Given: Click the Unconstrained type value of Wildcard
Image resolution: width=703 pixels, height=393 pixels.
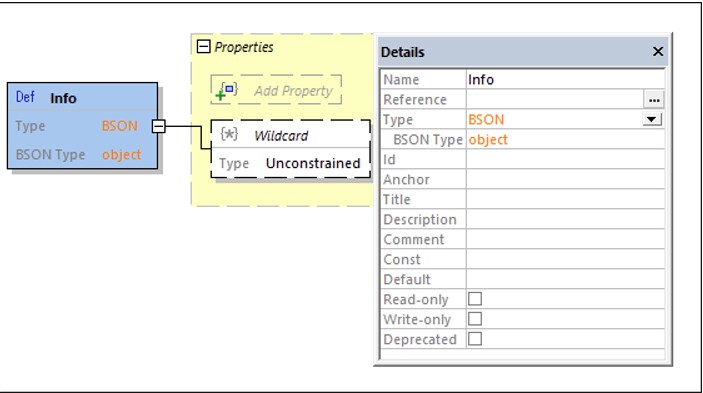Looking at the screenshot, I should [x=313, y=163].
